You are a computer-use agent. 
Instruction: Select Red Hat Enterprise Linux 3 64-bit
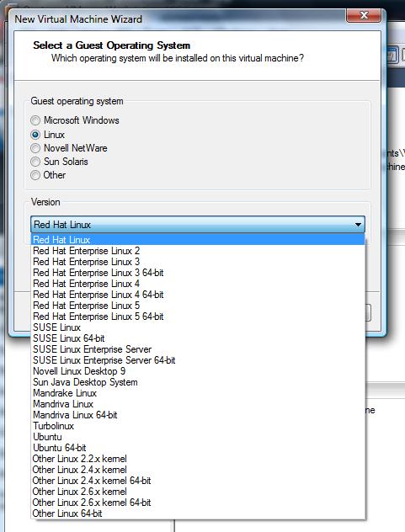(198, 273)
